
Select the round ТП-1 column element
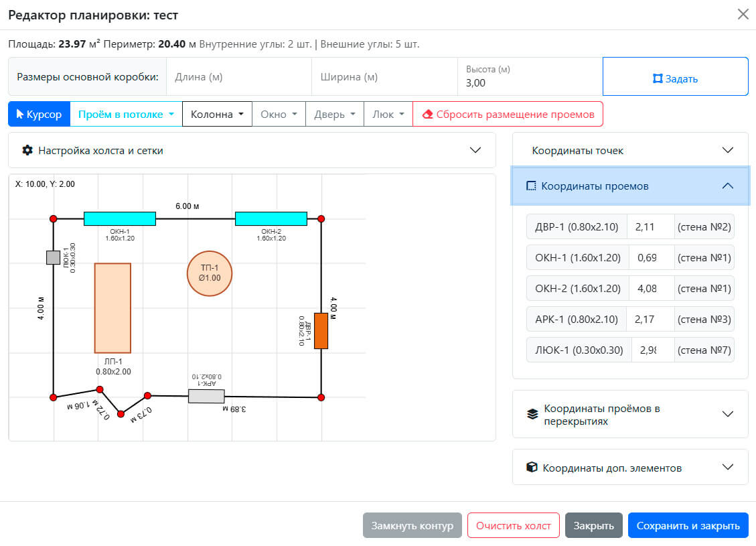click(x=210, y=273)
